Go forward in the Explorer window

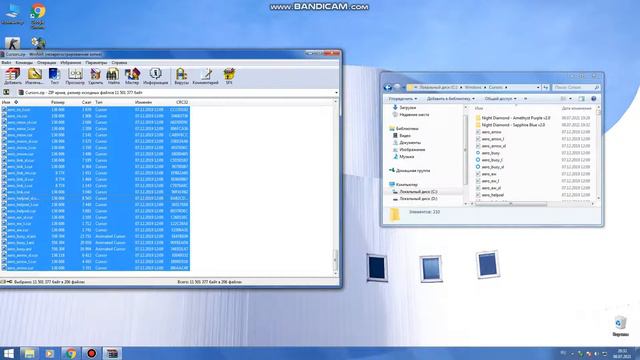point(397,87)
